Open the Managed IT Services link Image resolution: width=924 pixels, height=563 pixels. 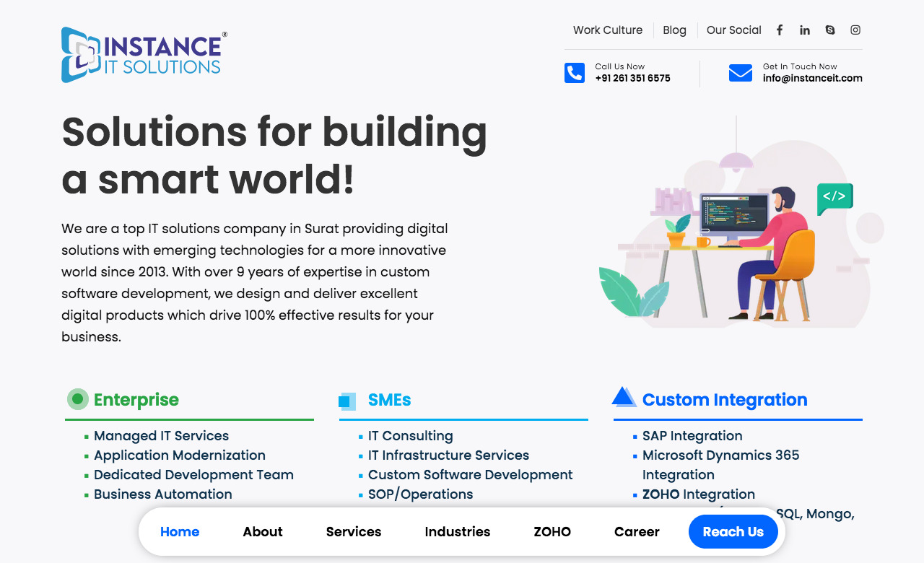point(161,436)
